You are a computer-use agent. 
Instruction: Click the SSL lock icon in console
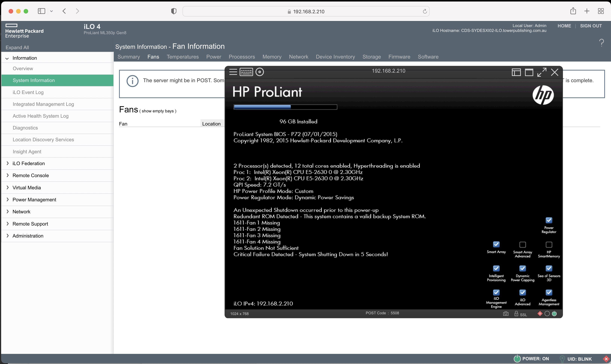[x=516, y=314]
